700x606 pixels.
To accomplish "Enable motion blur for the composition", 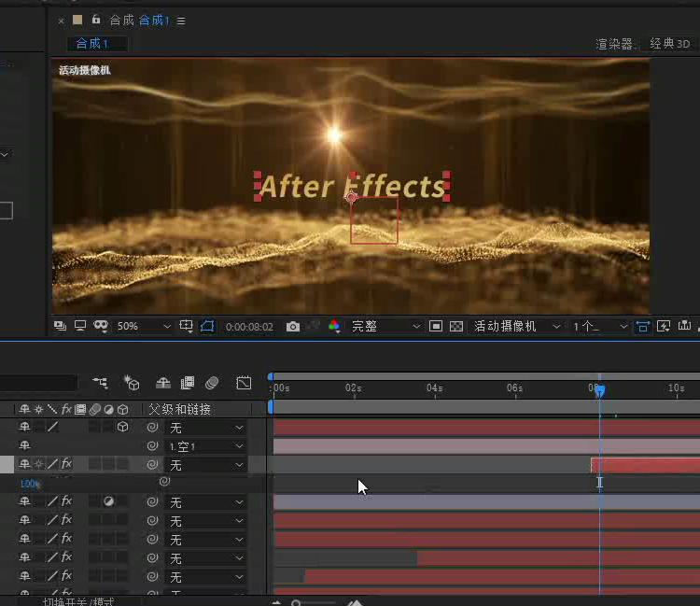I will pos(212,383).
